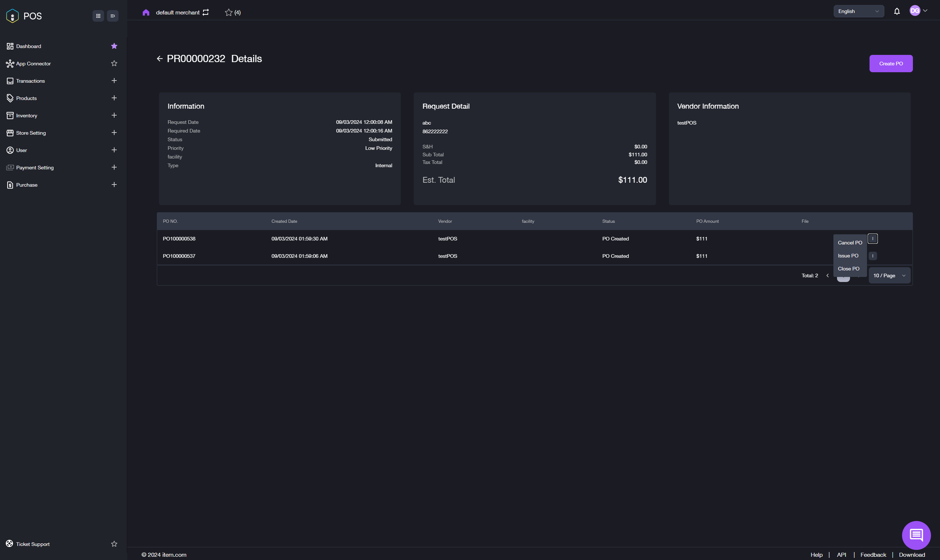The width and height of the screenshot is (940, 560).
Task: Open the English language dropdown
Action: [x=858, y=11]
